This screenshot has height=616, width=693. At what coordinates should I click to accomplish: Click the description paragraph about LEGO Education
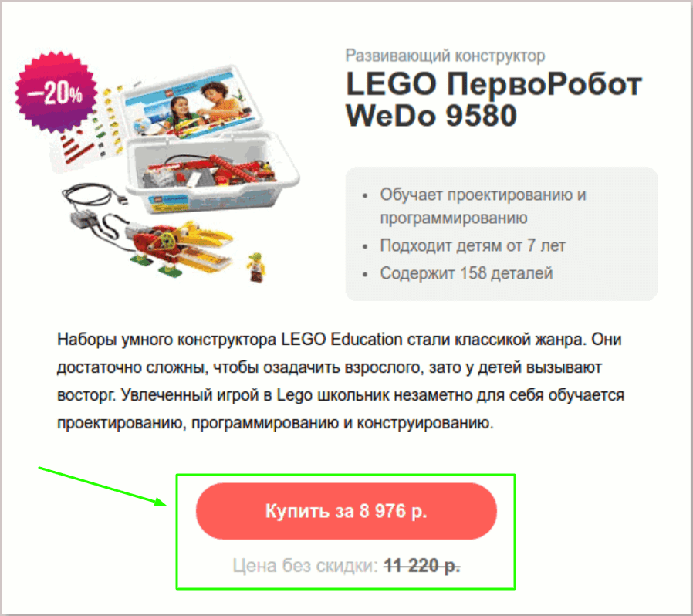point(340,381)
